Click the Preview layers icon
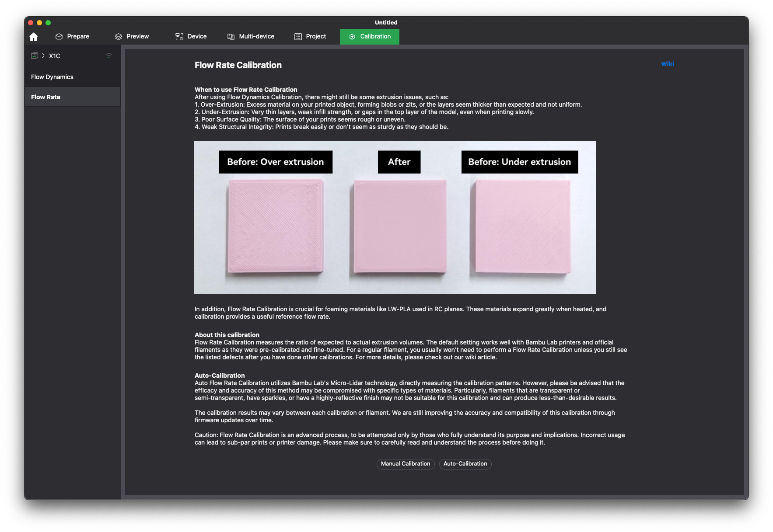Viewport: 773px width, 532px height. pos(119,37)
